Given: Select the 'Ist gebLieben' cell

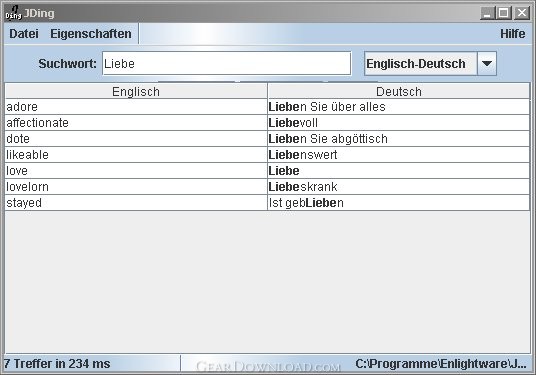Looking at the screenshot, I should click(x=399, y=203).
